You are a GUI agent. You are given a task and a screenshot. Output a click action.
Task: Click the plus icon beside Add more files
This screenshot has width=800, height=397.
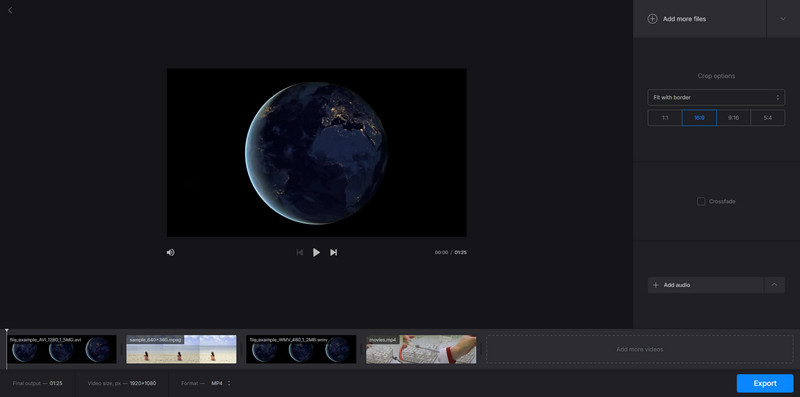point(652,19)
